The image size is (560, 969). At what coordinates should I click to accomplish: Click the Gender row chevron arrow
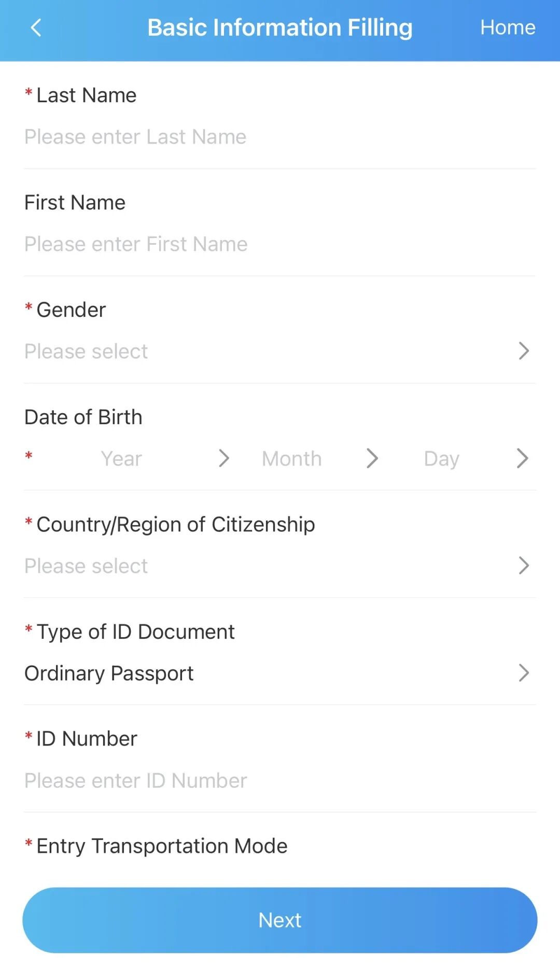524,351
